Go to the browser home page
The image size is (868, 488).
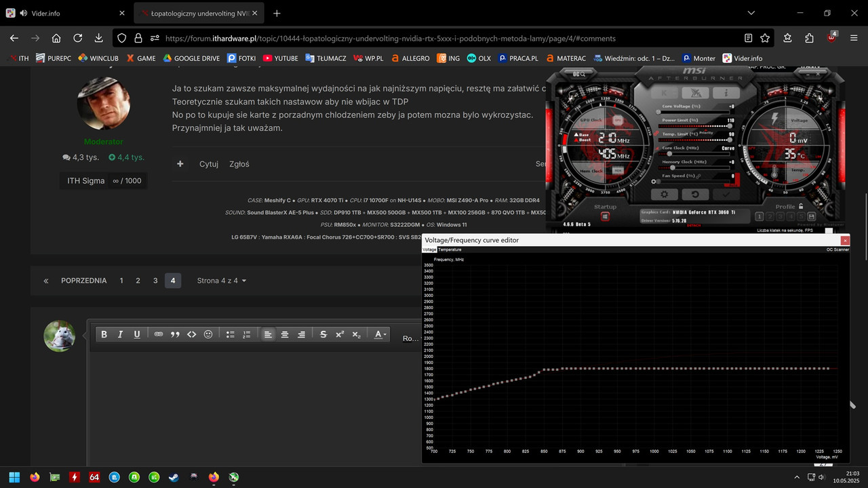point(56,38)
